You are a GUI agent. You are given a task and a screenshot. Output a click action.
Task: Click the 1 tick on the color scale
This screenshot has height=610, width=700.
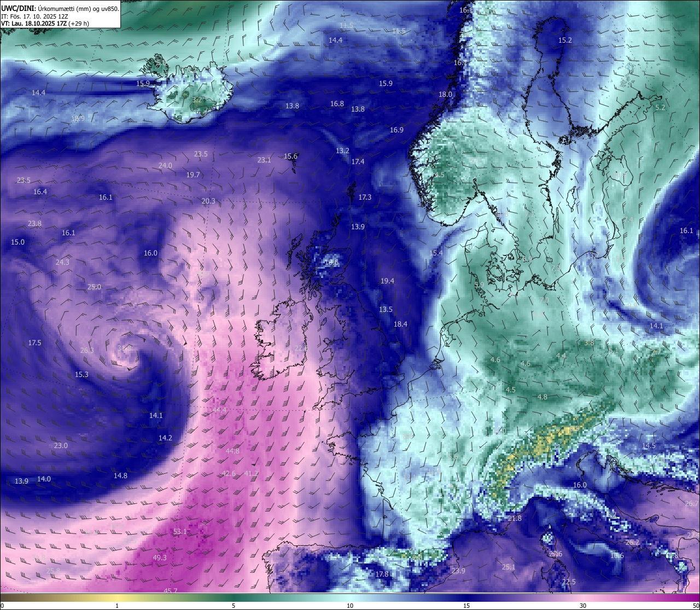coord(117,606)
